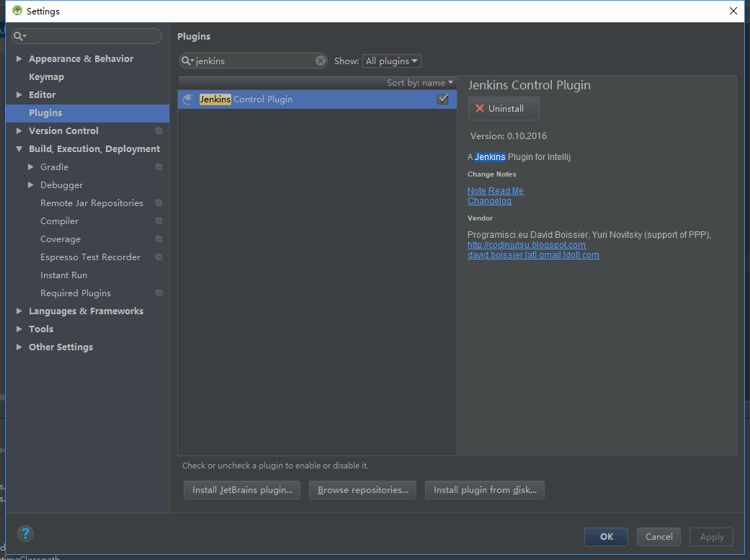Screen dimensions: 750x560
Task: Click the Android Studio icon in title bar
Action: 17,11
